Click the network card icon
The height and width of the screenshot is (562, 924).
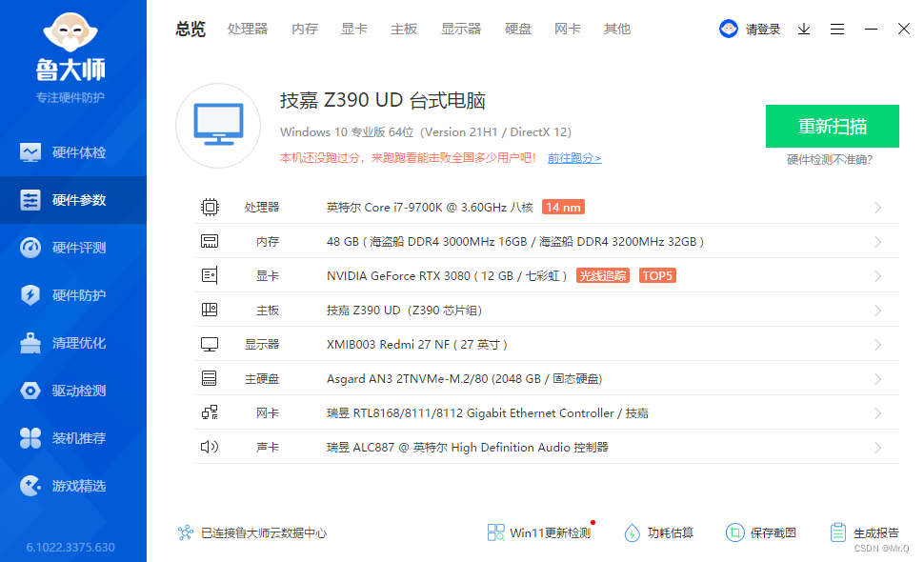[210, 413]
